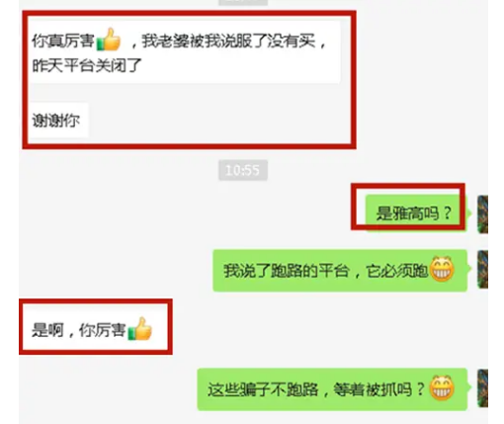
Task: Click the question mark in 是雅高吗?
Action: (x=447, y=213)
